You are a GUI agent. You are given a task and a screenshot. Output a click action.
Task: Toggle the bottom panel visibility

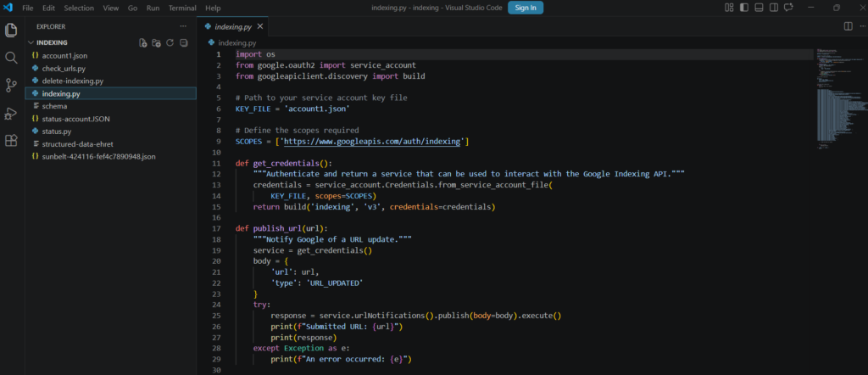(759, 8)
